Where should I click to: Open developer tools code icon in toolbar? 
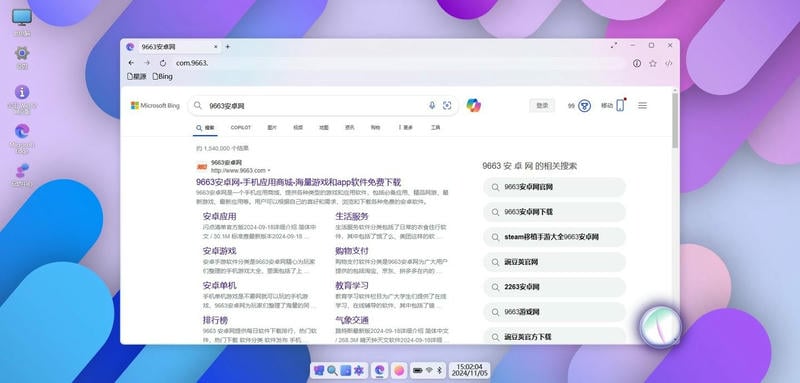click(668, 63)
